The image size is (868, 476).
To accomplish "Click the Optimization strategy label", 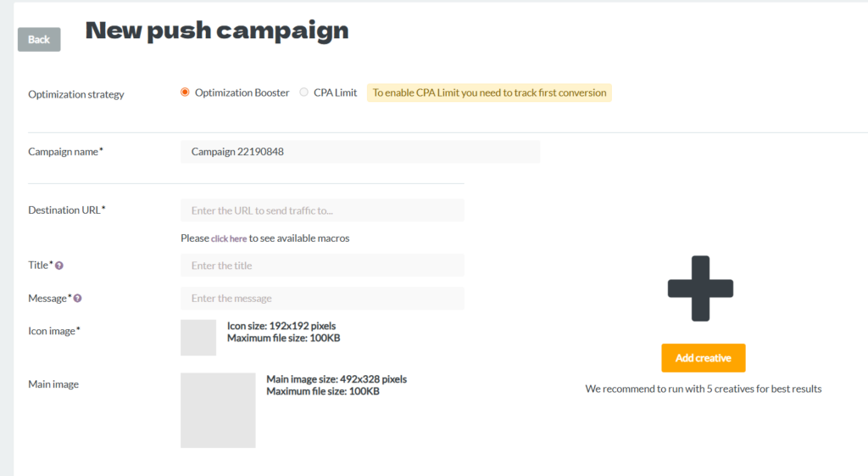I will click(x=76, y=94).
